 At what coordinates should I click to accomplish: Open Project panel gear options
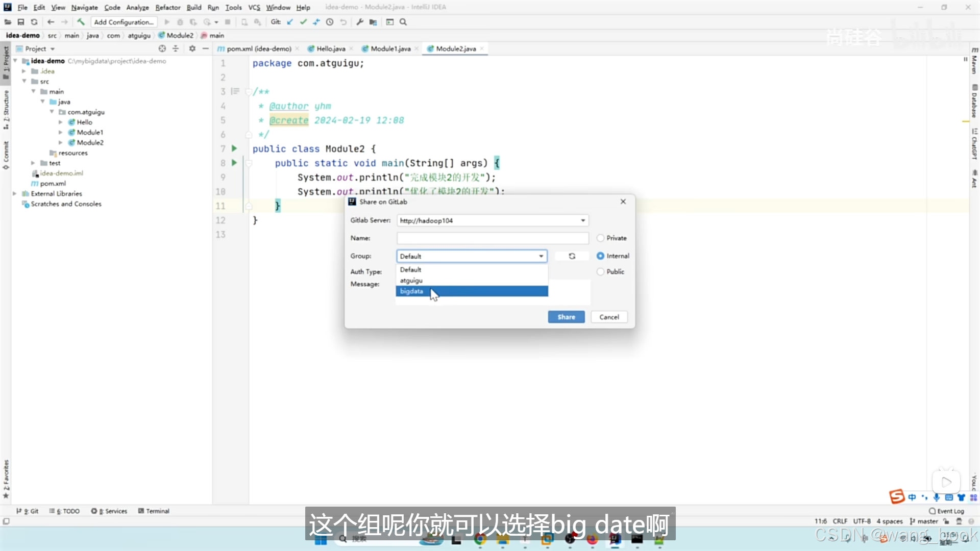tap(192, 48)
